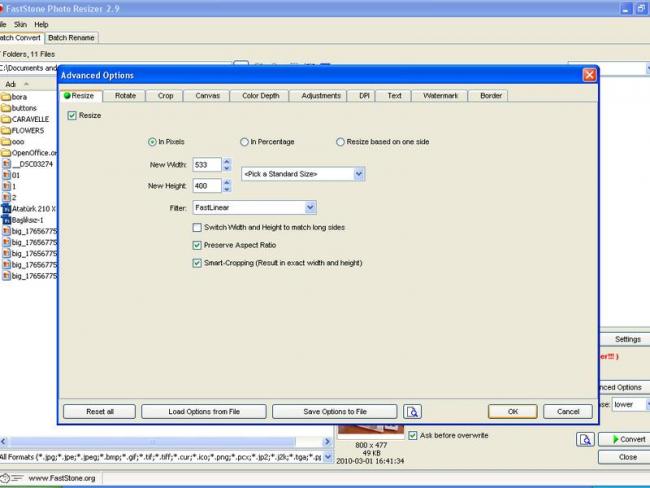Select the OpenOffice.org folder icon
The image size is (650, 488).
click(x=6, y=153)
